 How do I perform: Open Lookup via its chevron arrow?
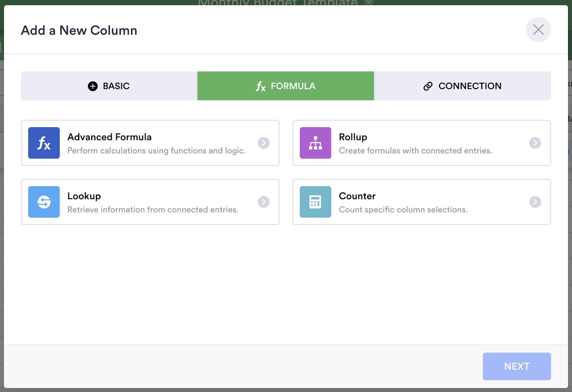(x=263, y=202)
